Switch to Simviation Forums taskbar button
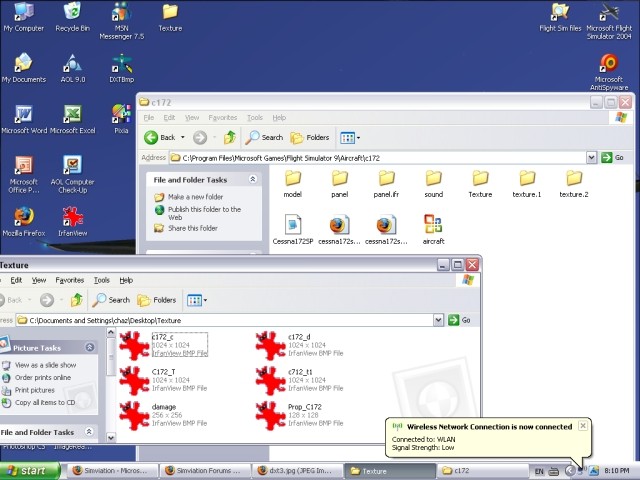The image size is (640, 480). click(204, 471)
